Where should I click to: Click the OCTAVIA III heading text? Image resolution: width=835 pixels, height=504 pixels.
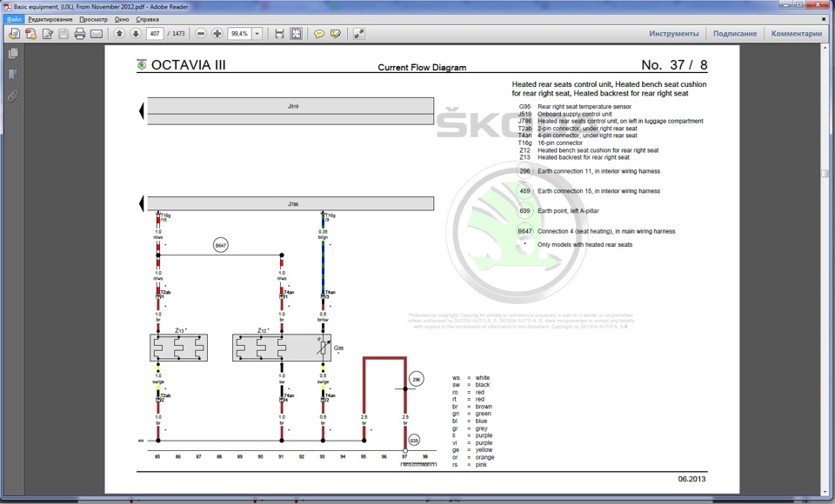coord(189,65)
